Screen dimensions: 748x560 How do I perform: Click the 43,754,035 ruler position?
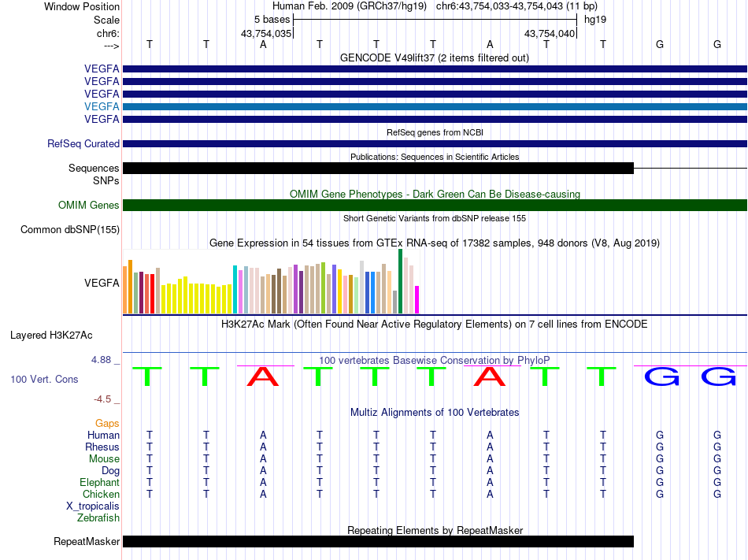(265, 33)
